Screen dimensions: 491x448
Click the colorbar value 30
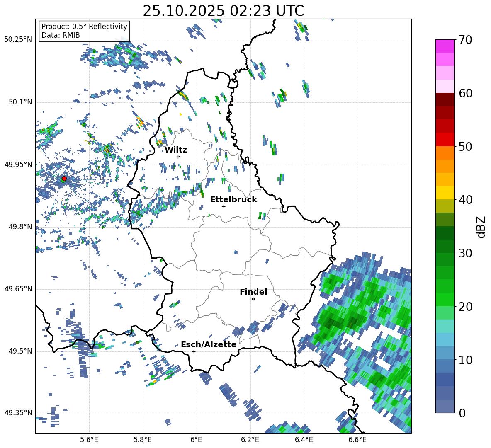[465, 253]
